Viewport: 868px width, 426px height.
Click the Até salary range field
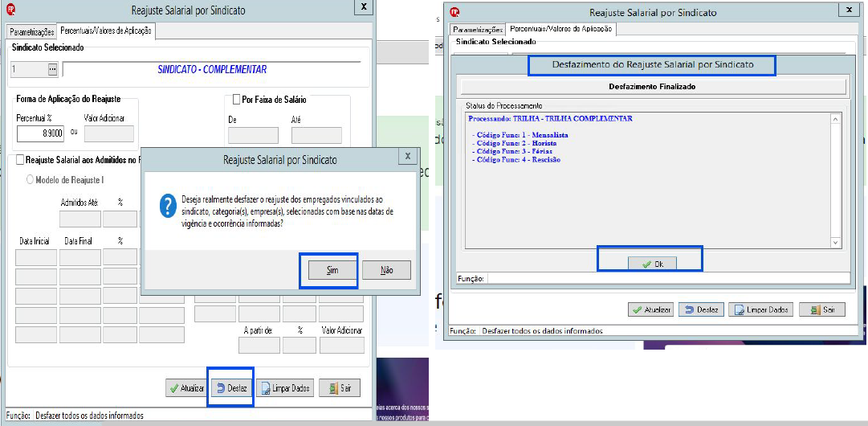[316, 136]
